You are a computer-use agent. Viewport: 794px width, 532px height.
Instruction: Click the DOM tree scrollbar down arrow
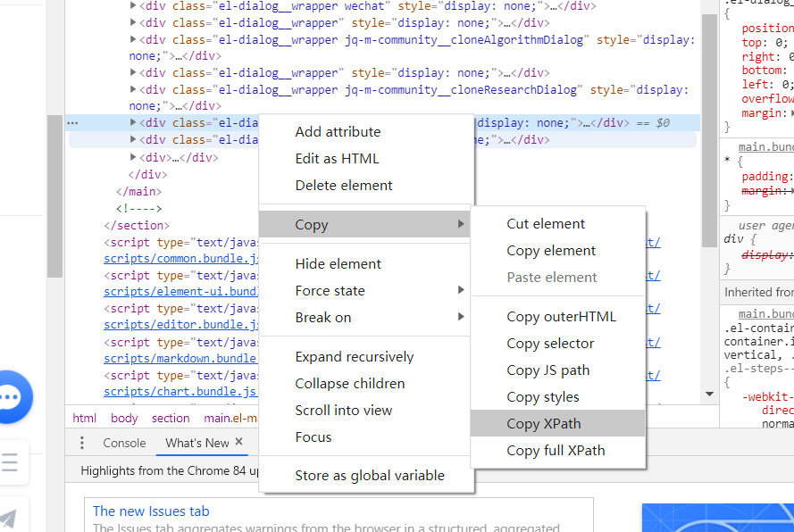click(709, 394)
